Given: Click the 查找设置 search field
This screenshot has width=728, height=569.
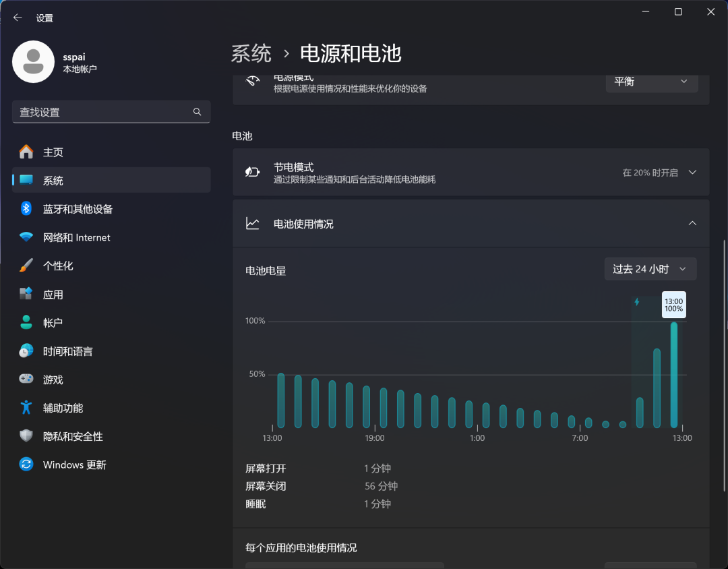Looking at the screenshot, I should point(111,112).
